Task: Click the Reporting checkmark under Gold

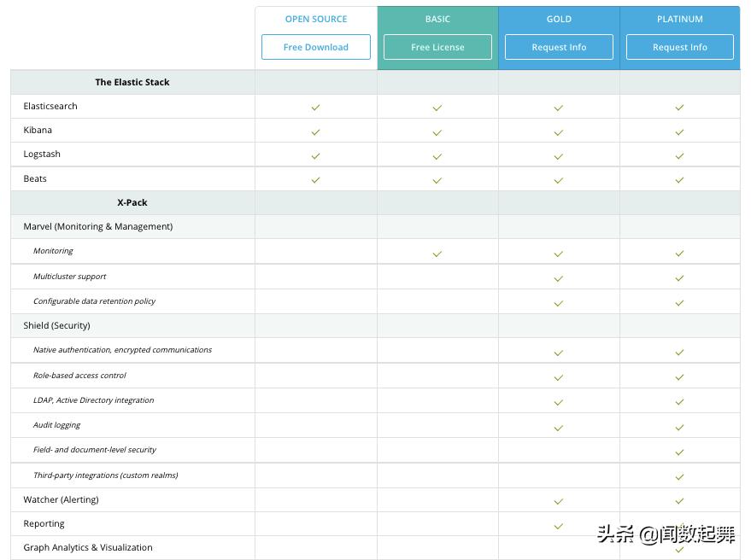Action: tap(559, 526)
